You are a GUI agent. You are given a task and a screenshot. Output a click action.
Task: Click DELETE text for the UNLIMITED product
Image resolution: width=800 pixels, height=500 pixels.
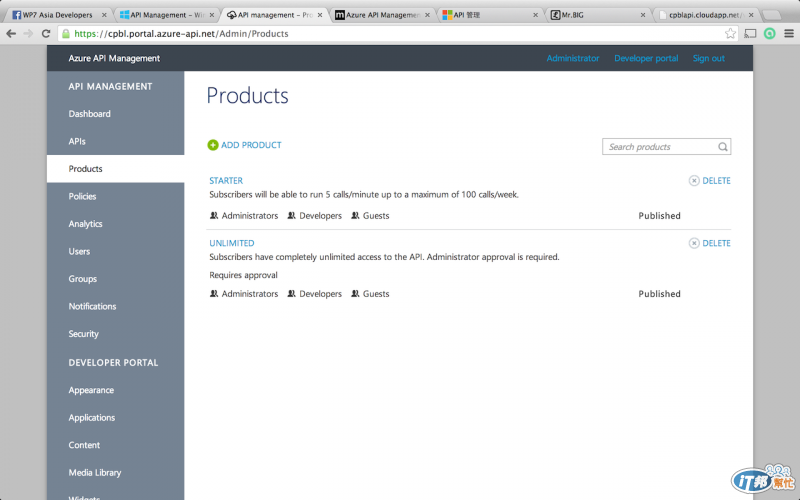pos(716,243)
